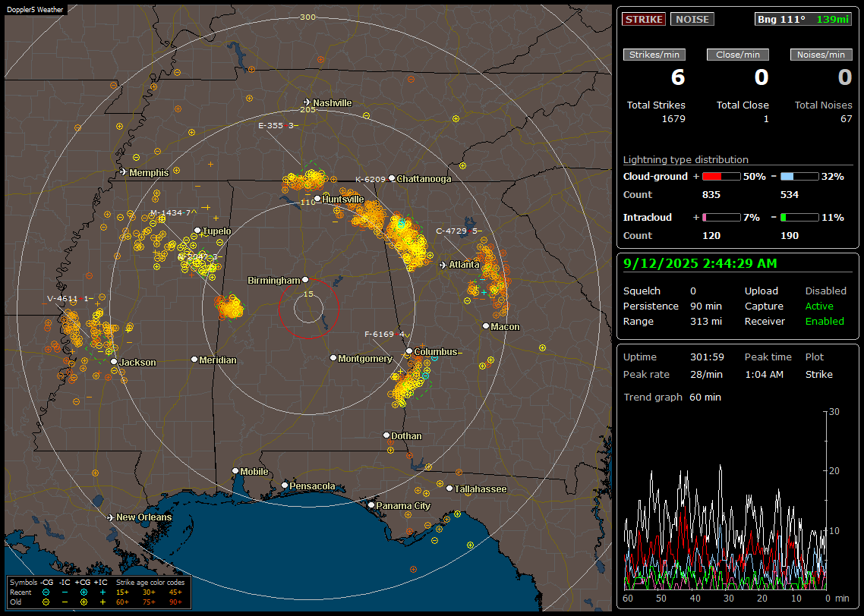Click the Upload Disabled status
864x616 pixels.
(825, 291)
